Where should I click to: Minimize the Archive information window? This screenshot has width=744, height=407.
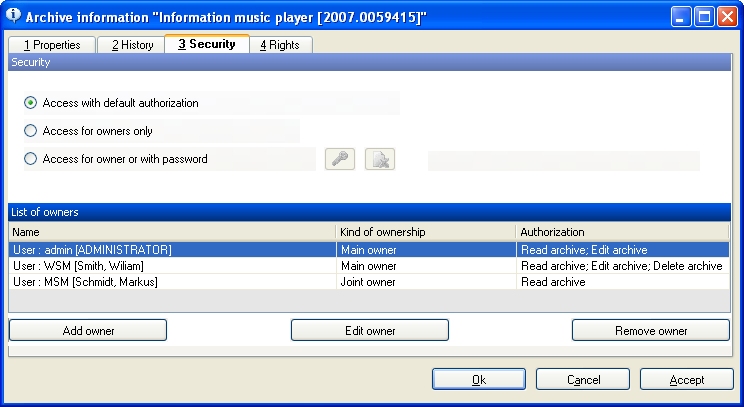tap(681, 17)
